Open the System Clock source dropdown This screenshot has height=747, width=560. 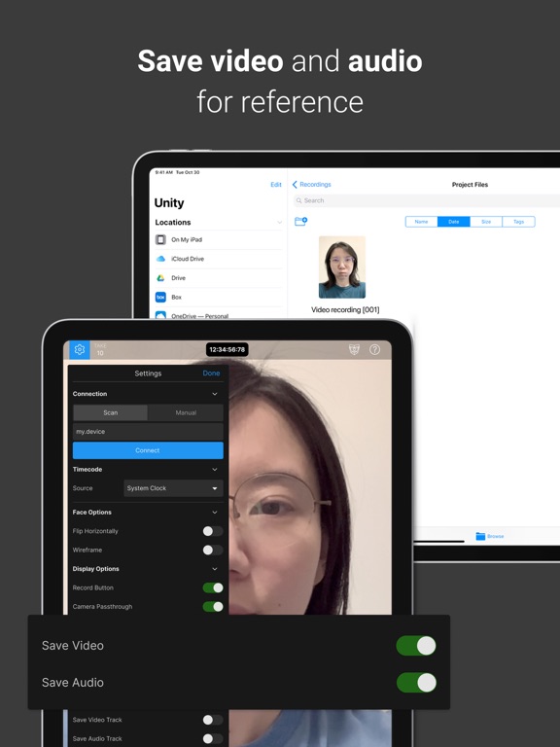coord(173,488)
